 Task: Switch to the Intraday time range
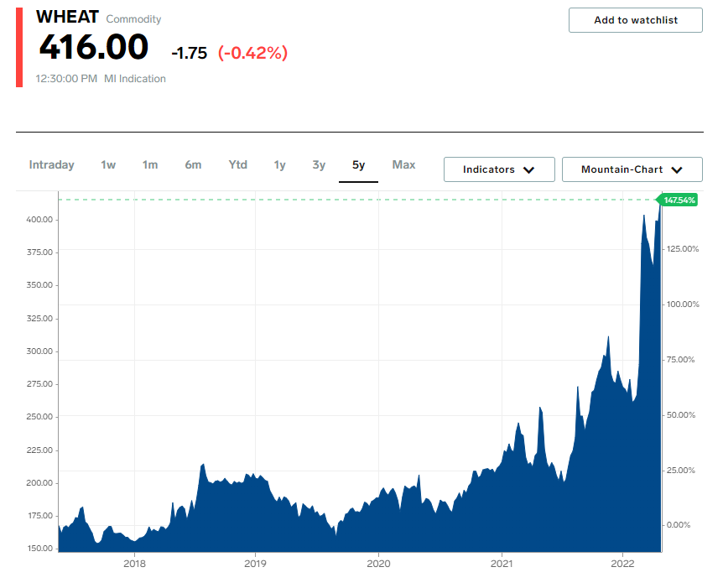point(52,164)
